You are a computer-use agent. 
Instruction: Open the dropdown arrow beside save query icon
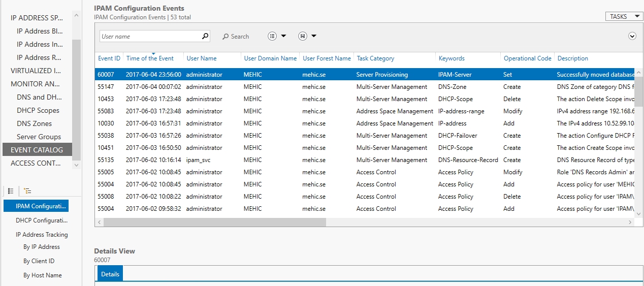pyautogui.click(x=314, y=36)
